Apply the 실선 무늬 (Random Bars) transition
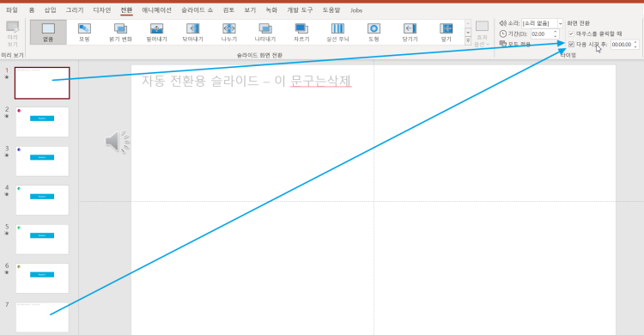This screenshot has width=644, height=335. pos(337,32)
